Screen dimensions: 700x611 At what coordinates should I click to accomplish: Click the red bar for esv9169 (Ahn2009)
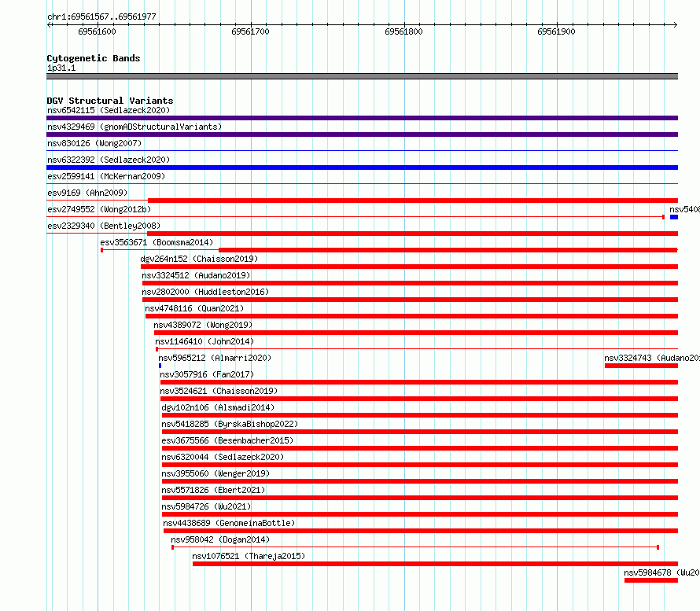413,201
